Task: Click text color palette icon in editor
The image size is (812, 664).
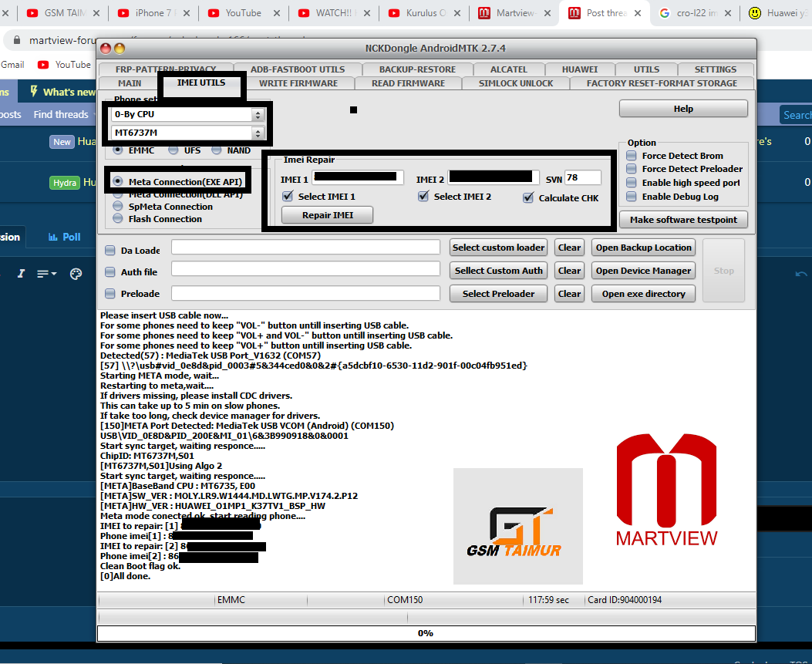Action: pyautogui.click(x=76, y=274)
